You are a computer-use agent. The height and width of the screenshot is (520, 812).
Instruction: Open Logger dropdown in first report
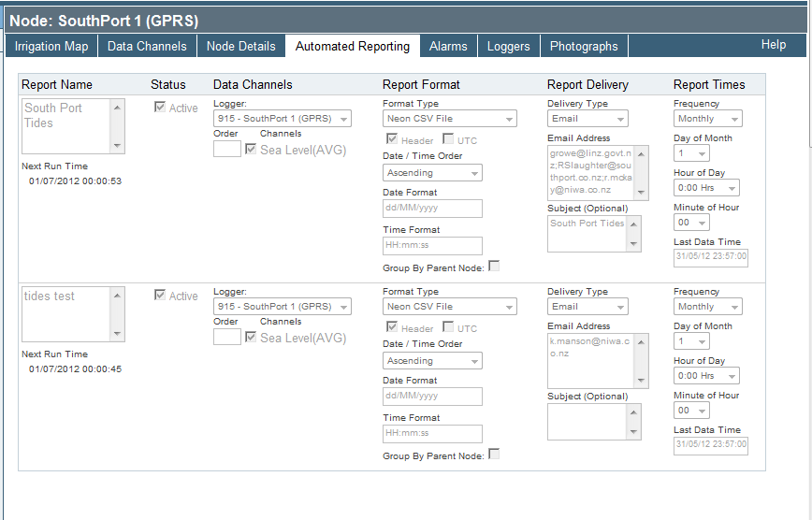(282, 119)
